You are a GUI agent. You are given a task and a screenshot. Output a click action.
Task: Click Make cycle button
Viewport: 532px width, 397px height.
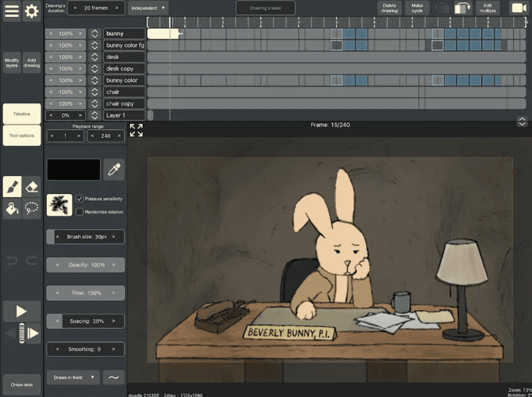[x=417, y=8]
